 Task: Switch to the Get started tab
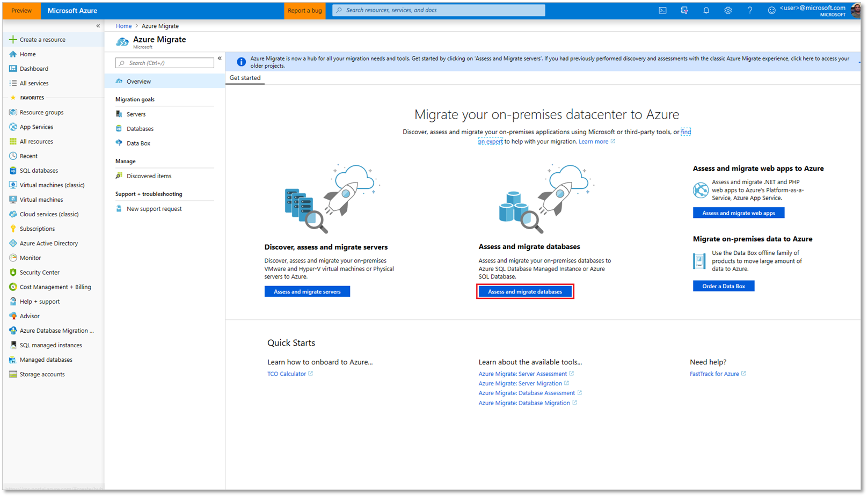click(245, 78)
